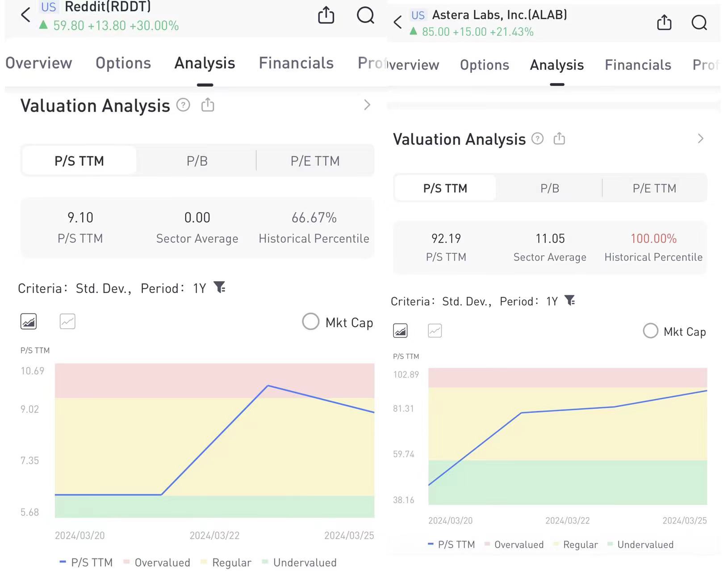The width and height of the screenshot is (728, 571).
Task: Tap the P/S TTM legend entry under Reddit's chart
Action: point(86,562)
